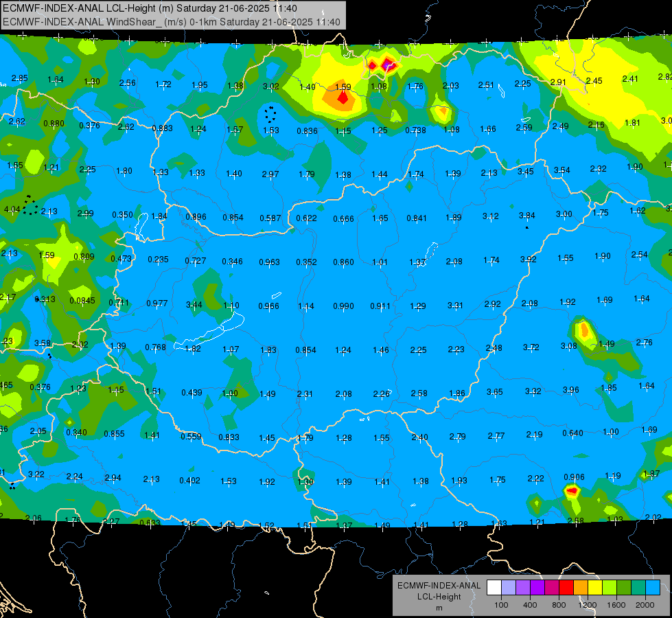Click the wind shear value '3.54'
The image size is (672, 618).
[562, 170]
